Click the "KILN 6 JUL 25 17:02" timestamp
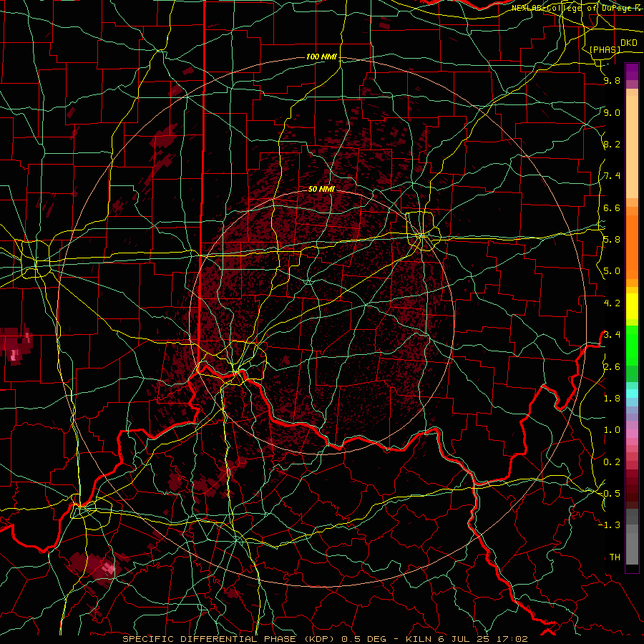 (x=467, y=639)
